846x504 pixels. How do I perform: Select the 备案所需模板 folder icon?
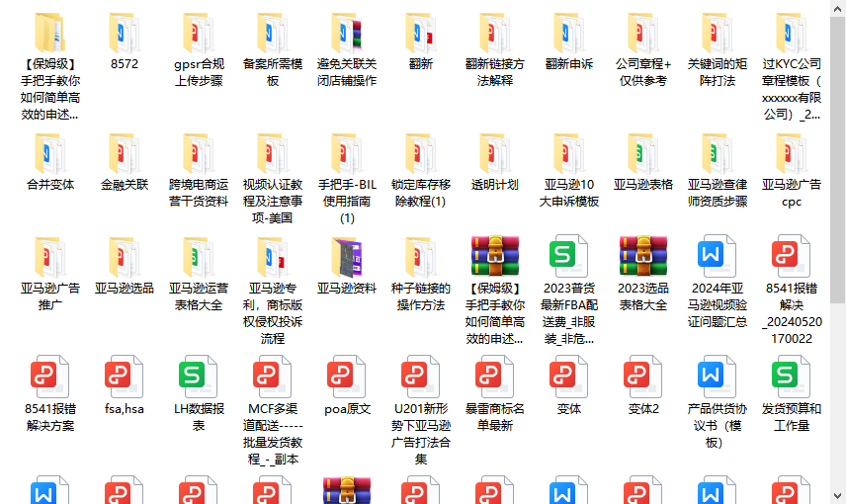[x=273, y=34]
